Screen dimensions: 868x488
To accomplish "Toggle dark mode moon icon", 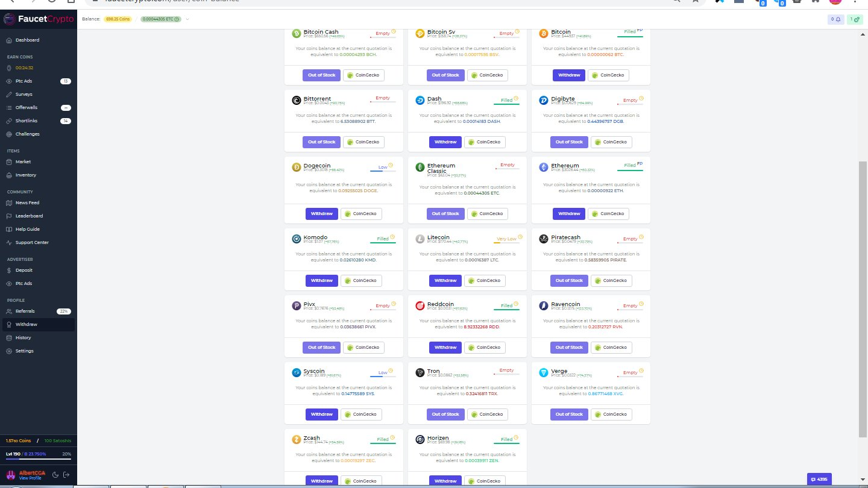I will (x=55, y=475).
